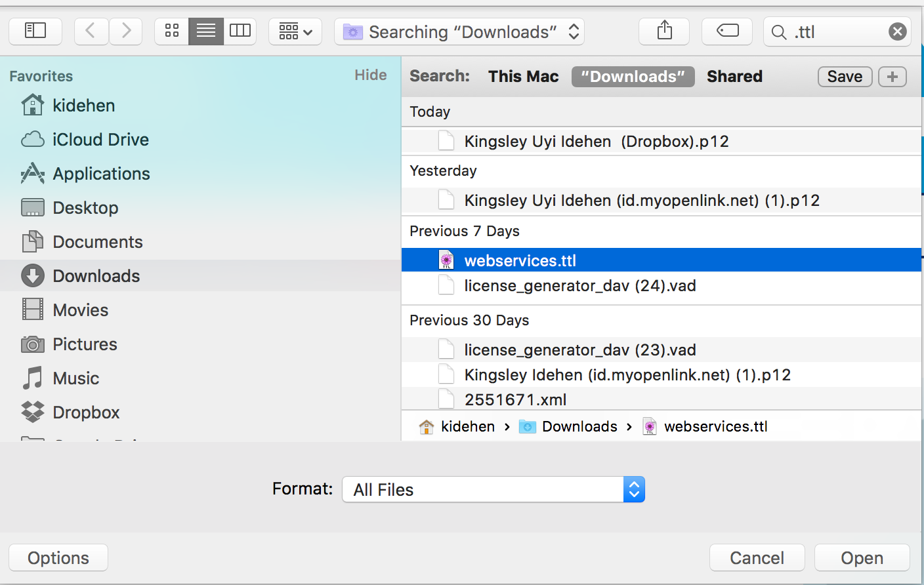Open Pictures in the sidebar
This screenshot has width=924, height=585.
click(200, 344)
